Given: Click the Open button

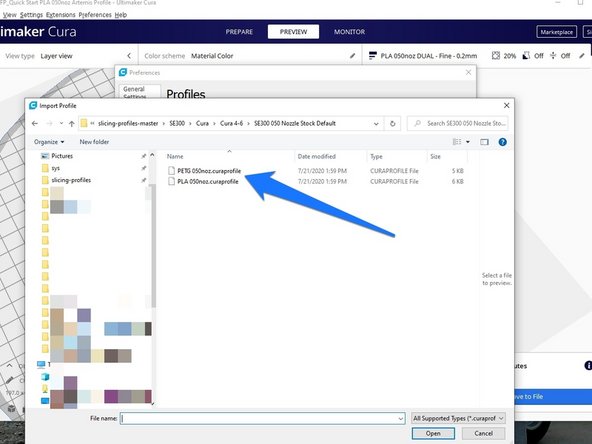Looking at the screenshot, I should click(x=433, y=433).
